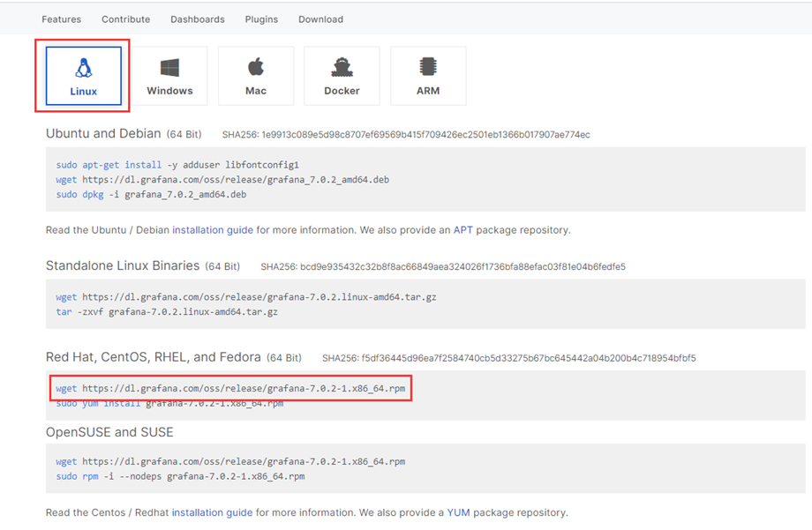812x530 pixels.
Task: Open the Features menu item
Action: click(62, 19)
